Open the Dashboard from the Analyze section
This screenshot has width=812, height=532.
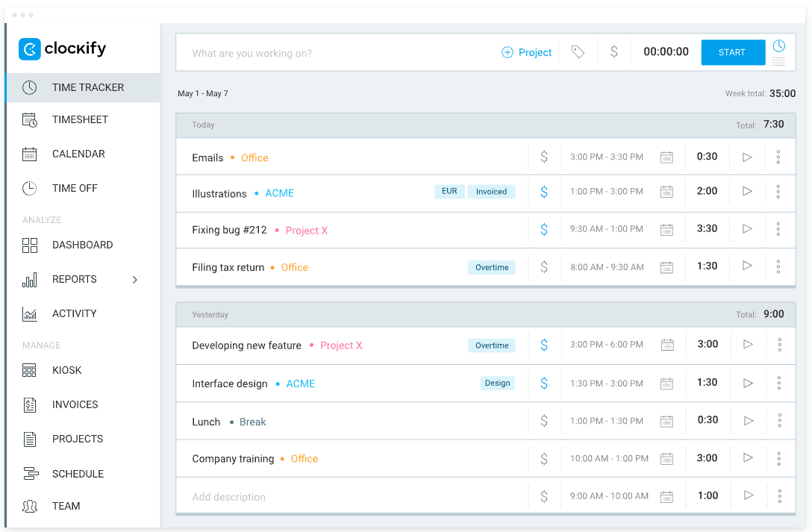click(x=82, y=245)
